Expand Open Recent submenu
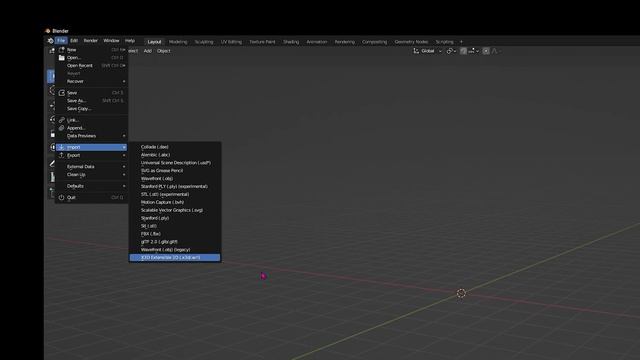 point(91,65)
